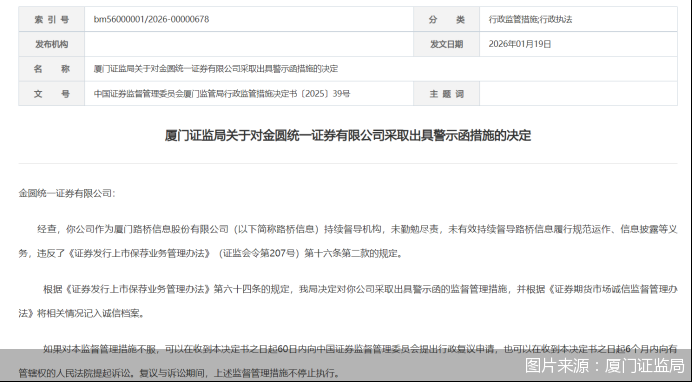Image resolution: width=692 pixels, height=382 pixels.
Task: Select the date 2026年01月19日
Action: 519,44
